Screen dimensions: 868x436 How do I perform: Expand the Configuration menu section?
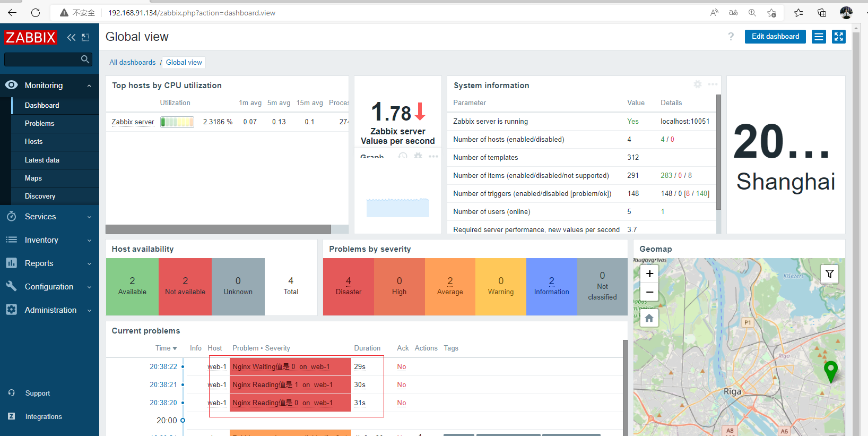[89, 287]
